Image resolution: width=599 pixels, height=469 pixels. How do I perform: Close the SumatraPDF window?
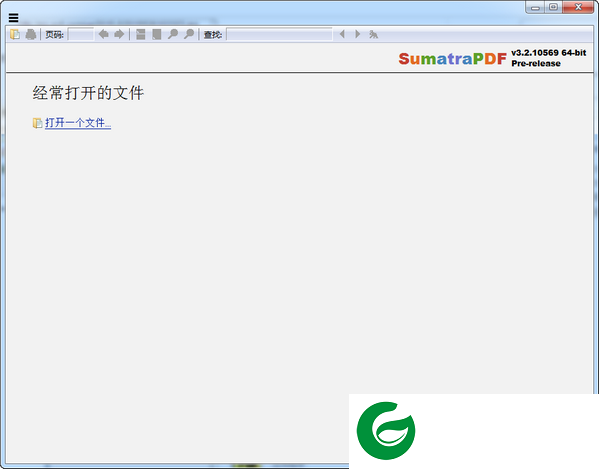click(x=578, y=7)
